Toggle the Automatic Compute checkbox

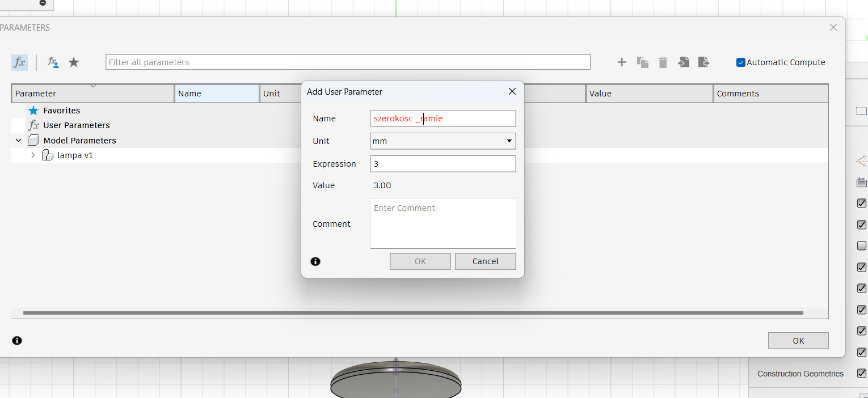coord(740,62)
